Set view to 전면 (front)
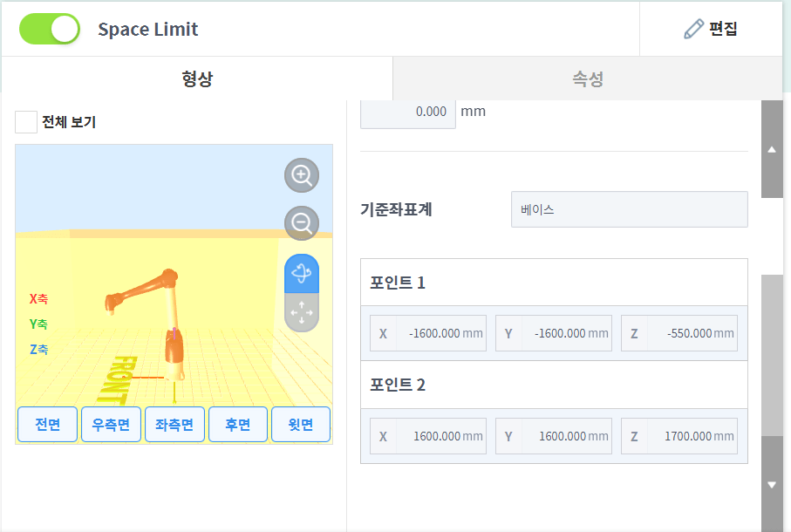The width and height of the screenshot is (791, 532). pos(47,424)
